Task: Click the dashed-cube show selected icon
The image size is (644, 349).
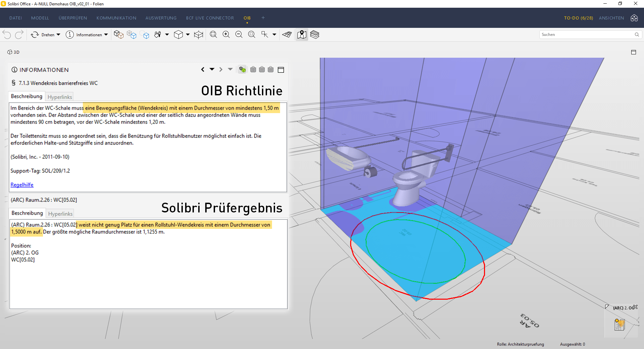Action: (145, 35)
